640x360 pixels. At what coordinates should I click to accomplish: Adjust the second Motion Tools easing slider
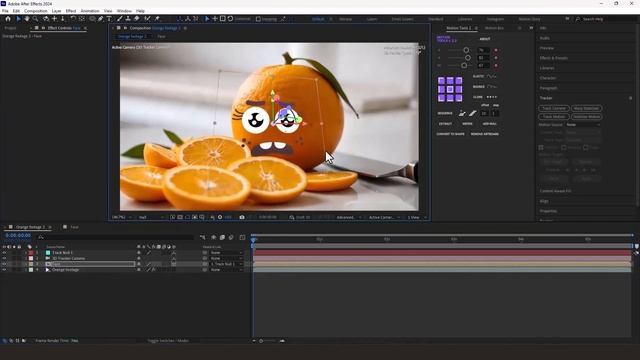(468, 58)
